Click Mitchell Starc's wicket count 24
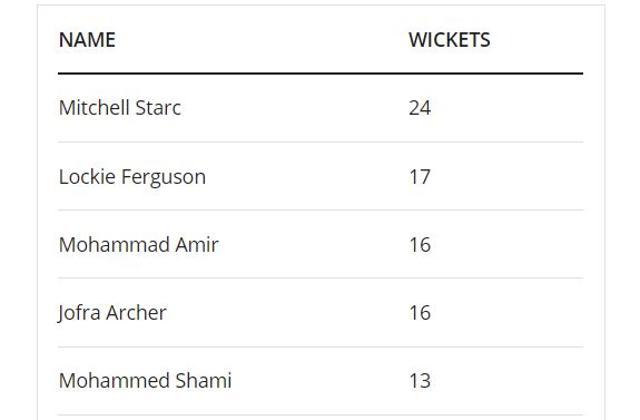640x420 pixels. [x=420, y=108]
